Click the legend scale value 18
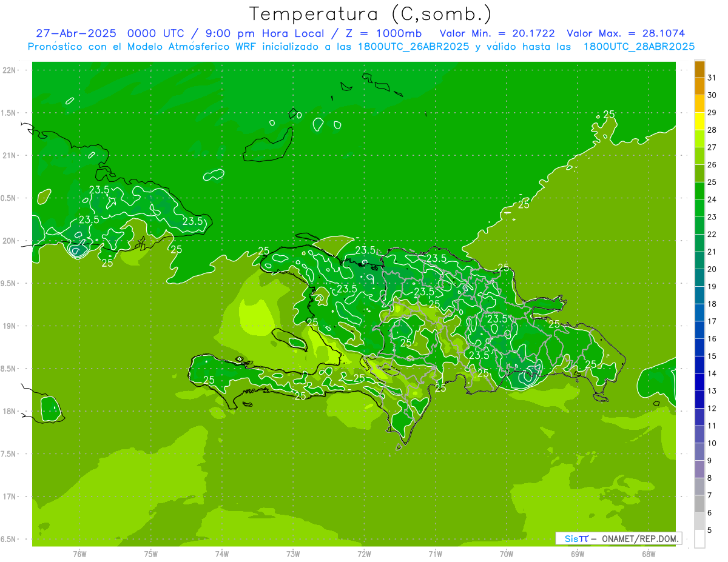Screen dimensions: 728x562 tap(712, 304)
